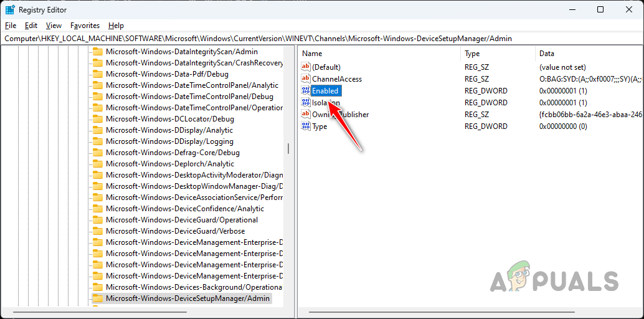Select the (Default) value name
644x319 pixels.
[x=326, y=67]
